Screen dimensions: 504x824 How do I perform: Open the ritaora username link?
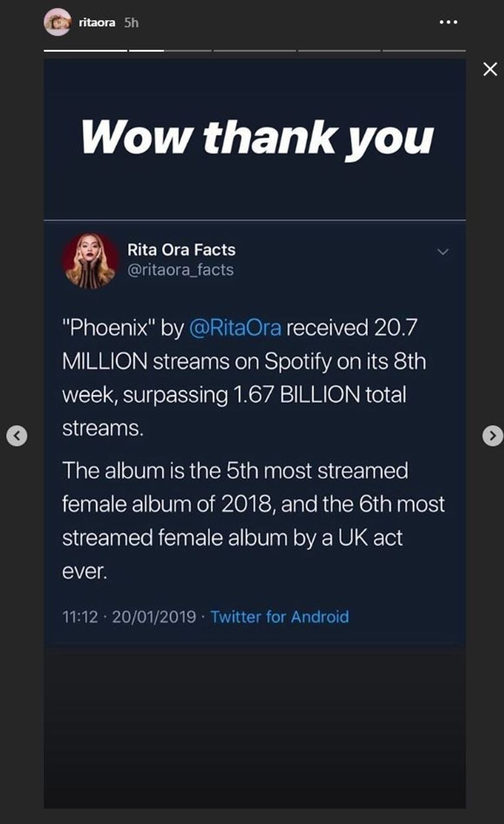[x=97, y=23]
